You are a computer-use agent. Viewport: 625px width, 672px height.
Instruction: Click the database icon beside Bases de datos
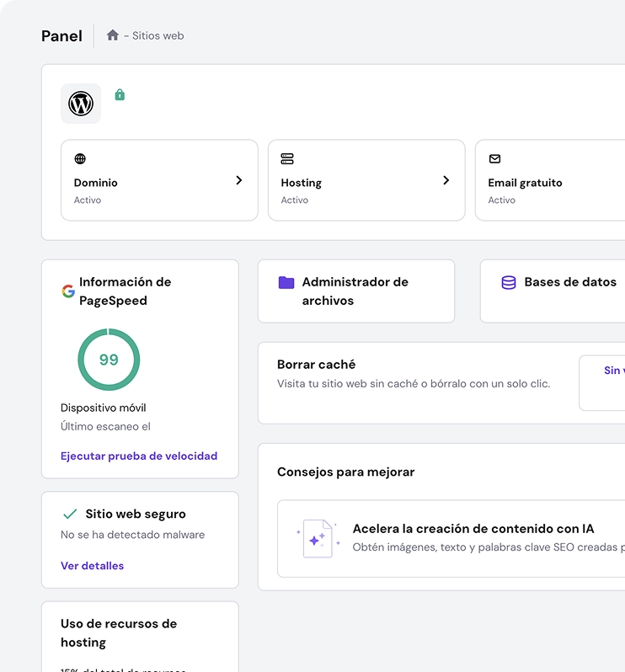[x=509, y=283]
